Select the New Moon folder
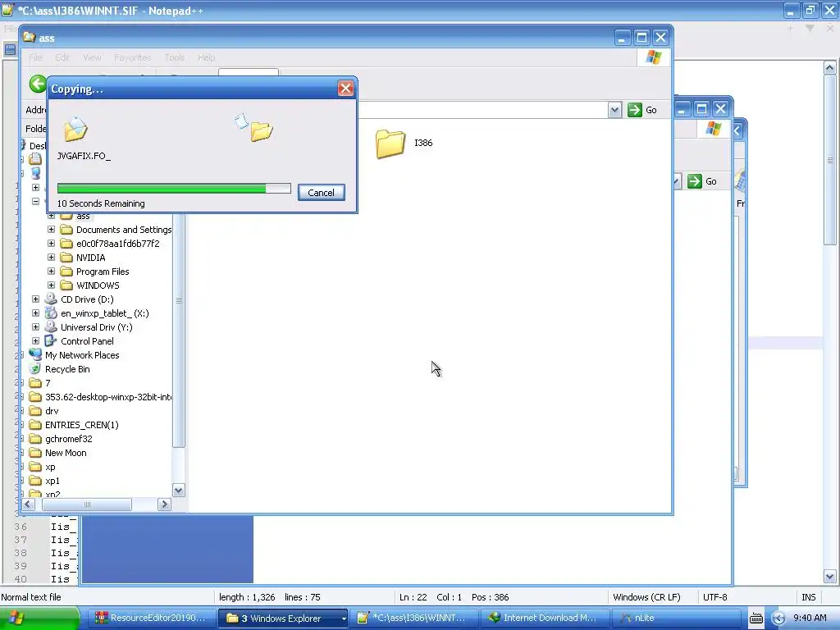The width and height of the screenshot is (840, 630). (x=66, y=453)
